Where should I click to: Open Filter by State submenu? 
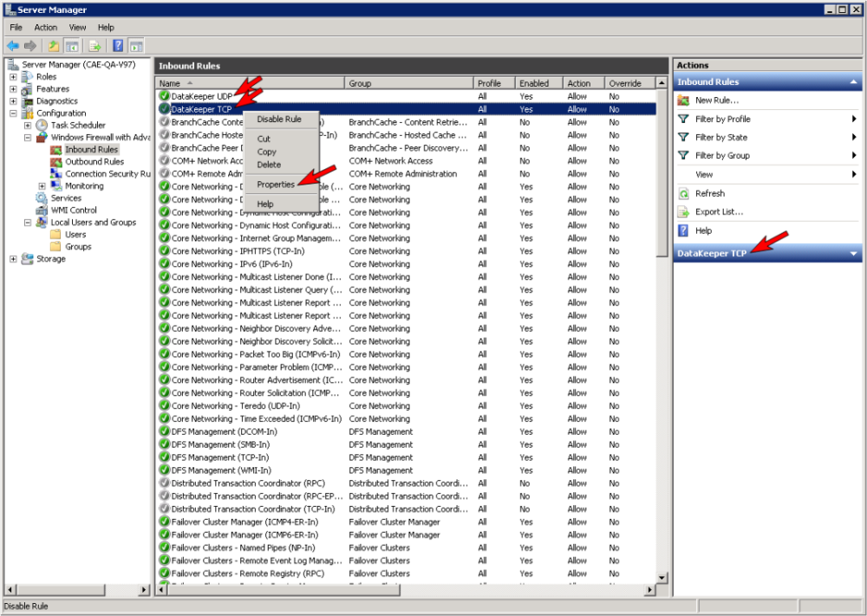[x=767, y=137]
